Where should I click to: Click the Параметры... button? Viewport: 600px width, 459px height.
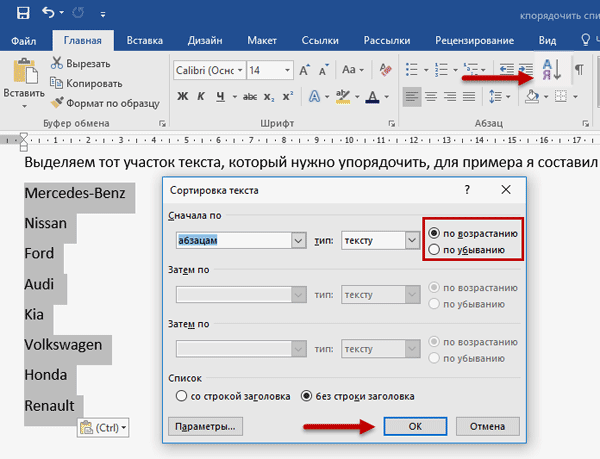point(205,426)
